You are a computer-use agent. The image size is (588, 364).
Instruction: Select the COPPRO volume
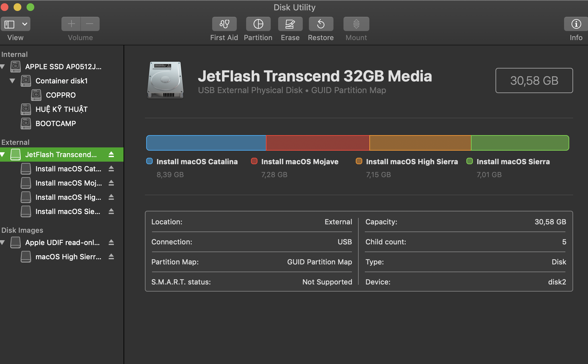(x=62, y=95)
